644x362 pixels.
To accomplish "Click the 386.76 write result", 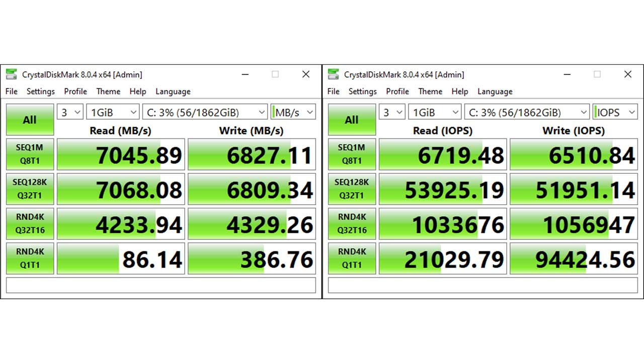I will (x=252, y=258).
